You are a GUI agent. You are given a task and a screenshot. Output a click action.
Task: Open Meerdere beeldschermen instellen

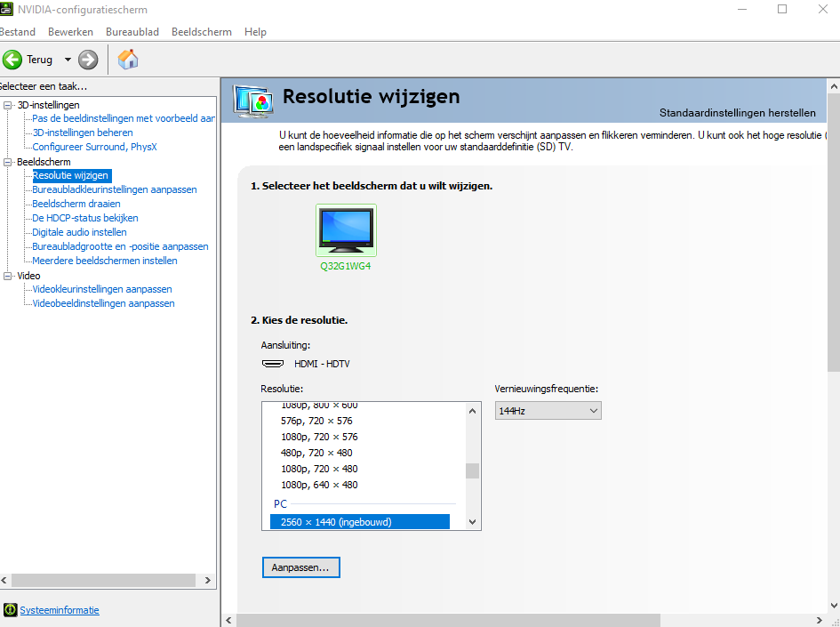point(105,261)
